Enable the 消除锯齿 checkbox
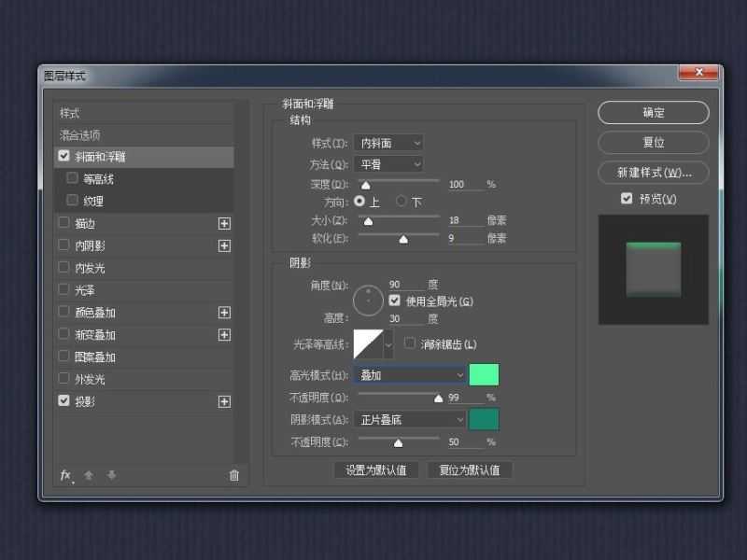Screen dimensions: 747x560 tap(409, 343)
